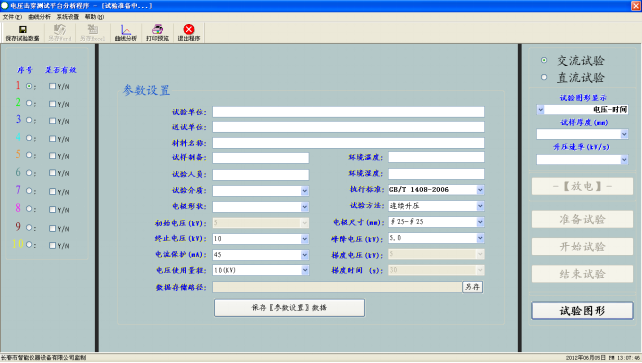642x363 pixels.
Task: Tick the Y/N checkbox for sample 8
Action: [52, 210]
